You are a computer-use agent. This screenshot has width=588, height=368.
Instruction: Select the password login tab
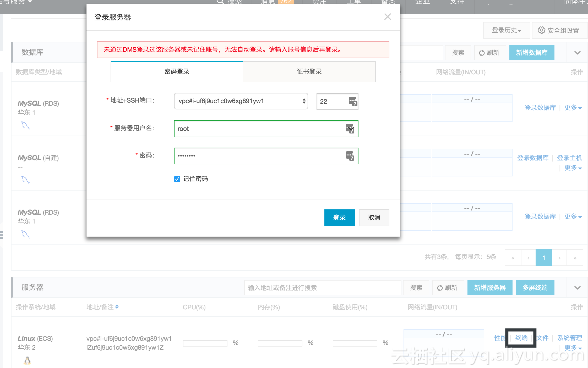pyautogui.click(x=177, y=72)
